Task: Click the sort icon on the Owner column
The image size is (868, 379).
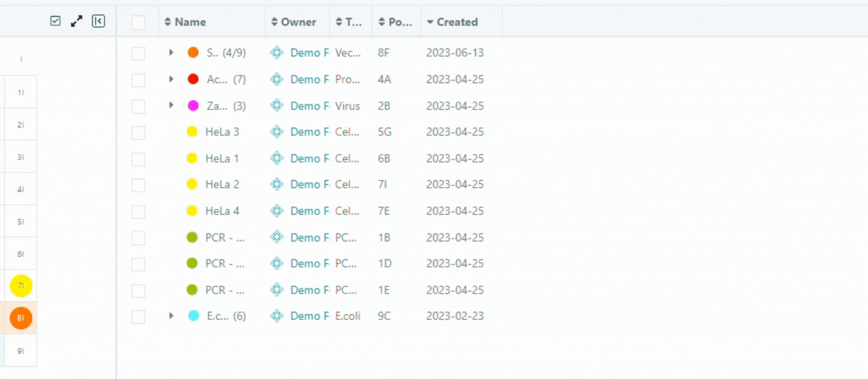Action: point(274,22)
